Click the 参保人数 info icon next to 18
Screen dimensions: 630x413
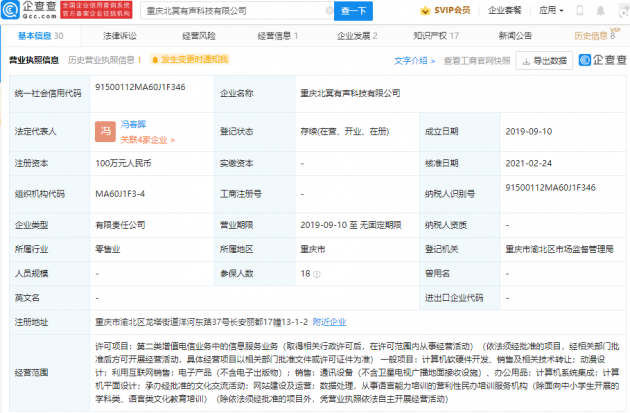[317, 274]
